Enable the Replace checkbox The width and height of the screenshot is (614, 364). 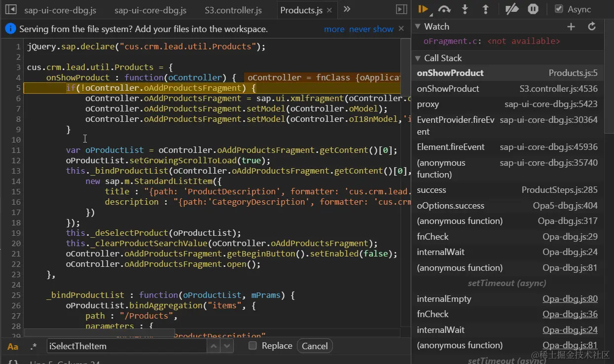[x=253, y=346]
